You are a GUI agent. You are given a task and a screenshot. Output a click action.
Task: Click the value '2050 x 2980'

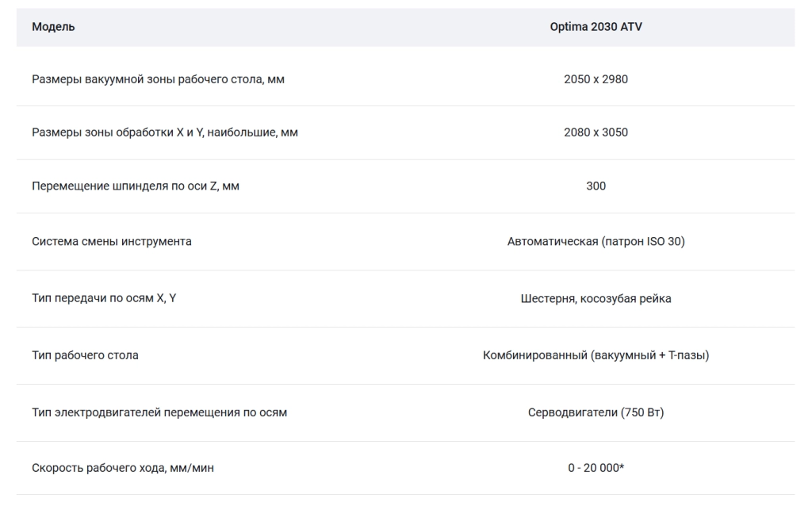[x=596, y=79]
